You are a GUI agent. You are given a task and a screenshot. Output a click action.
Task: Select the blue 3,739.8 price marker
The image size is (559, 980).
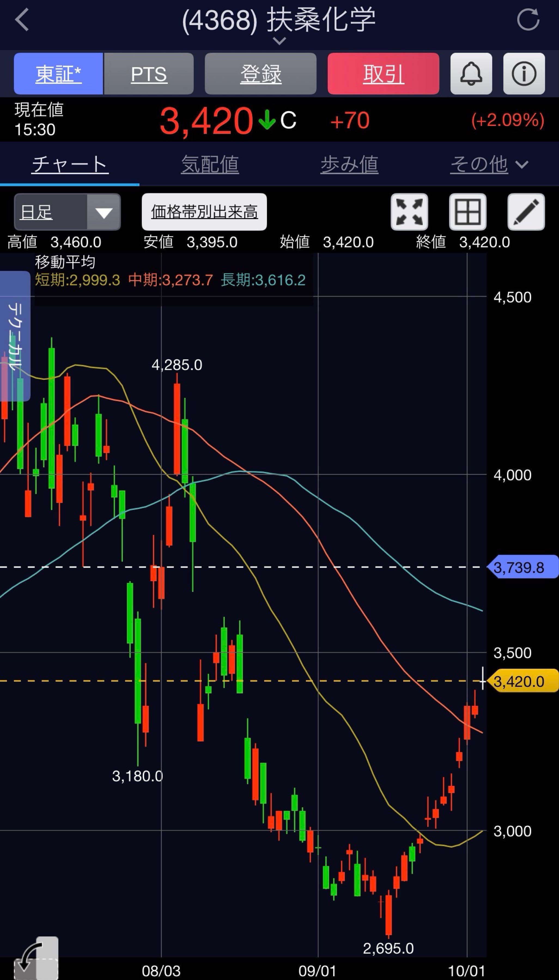tap(522, 567)
